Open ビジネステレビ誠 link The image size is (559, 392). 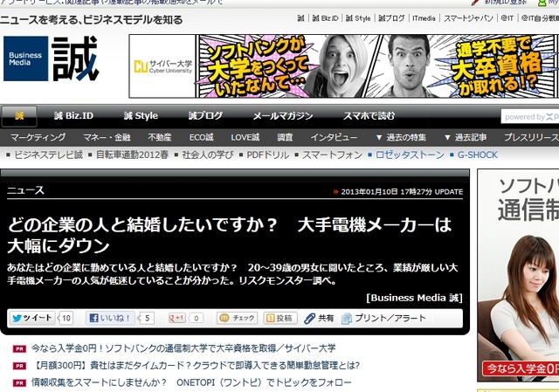coord(49,155)
